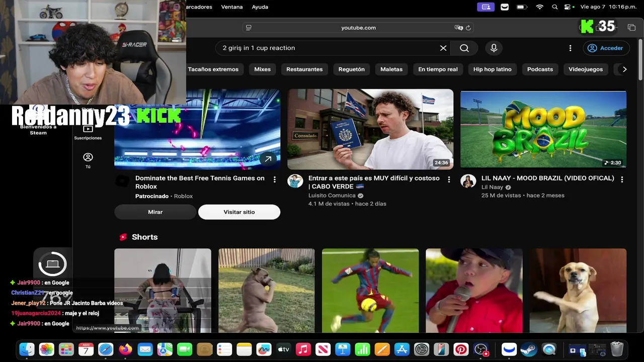
Task: Expand more filter chips with right arrow
Action: [624, 69]
